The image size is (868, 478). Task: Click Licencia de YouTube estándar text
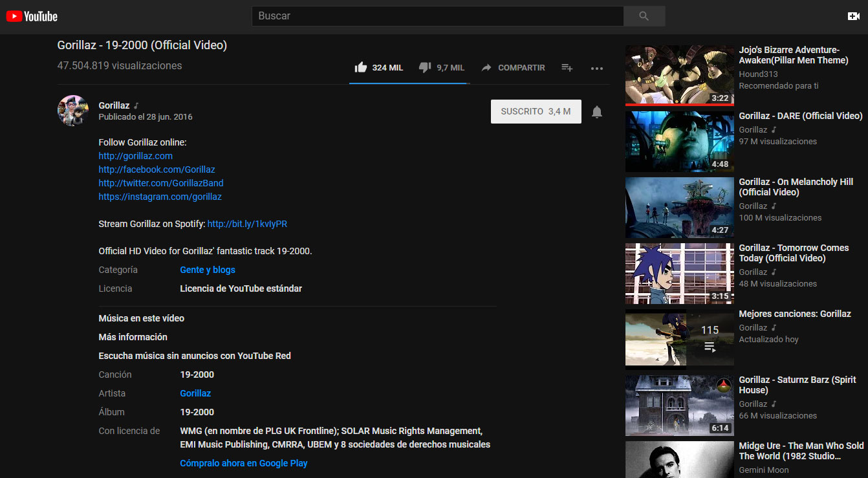click(241, 288)
